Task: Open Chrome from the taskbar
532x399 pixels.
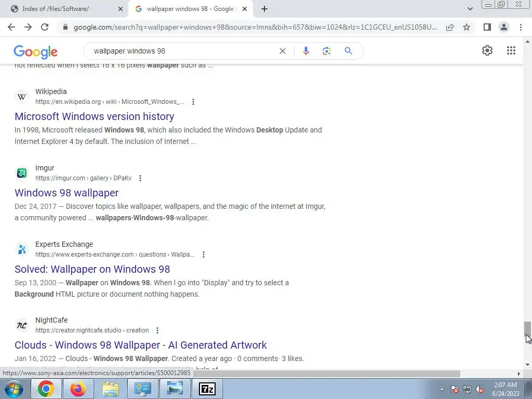Action: tap(46, 389)
